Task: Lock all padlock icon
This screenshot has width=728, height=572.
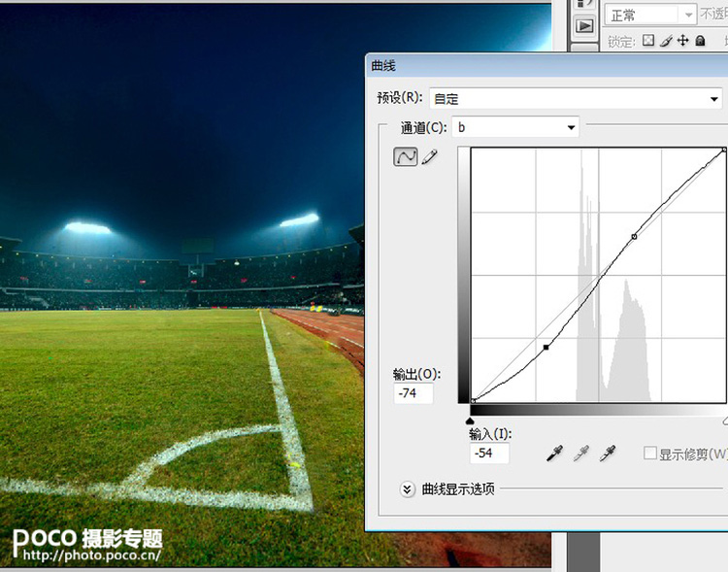Action: (700, 41)
